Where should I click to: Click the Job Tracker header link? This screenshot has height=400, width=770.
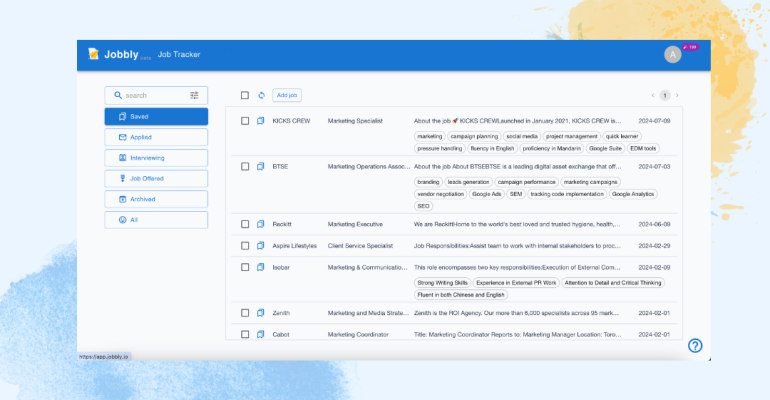coord(179,54)
